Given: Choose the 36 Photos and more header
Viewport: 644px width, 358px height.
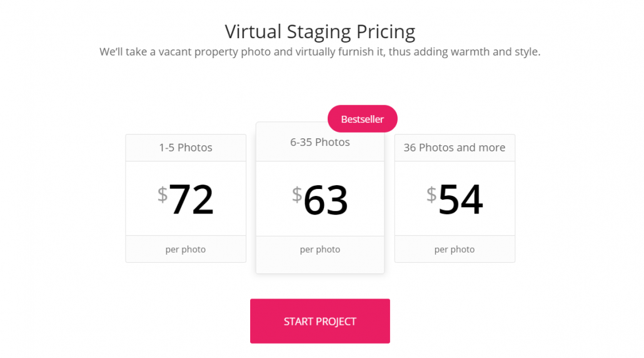Looking at the screenshot, I should pos(455,148).
